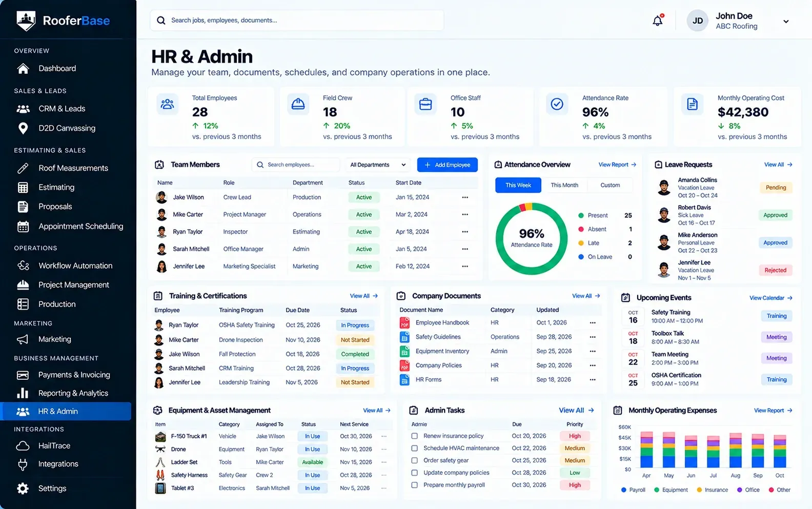Click the OSHA Safety Training cell

point(247,325)
